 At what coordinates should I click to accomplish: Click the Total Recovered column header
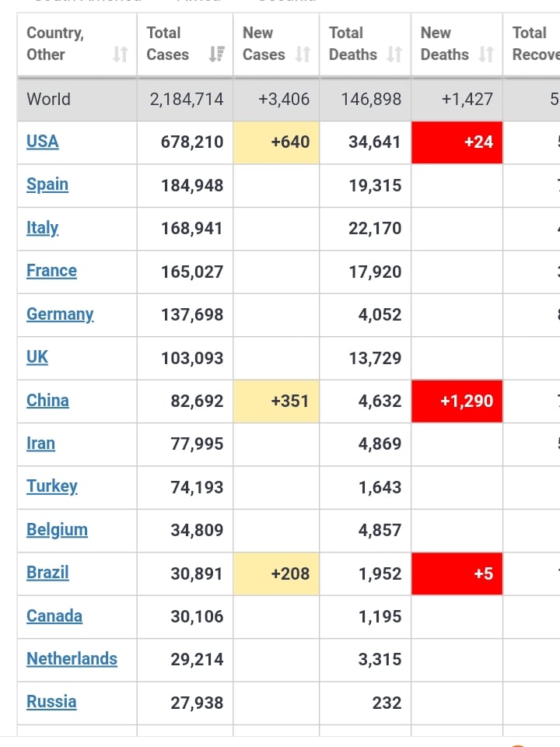click(531, 44)
